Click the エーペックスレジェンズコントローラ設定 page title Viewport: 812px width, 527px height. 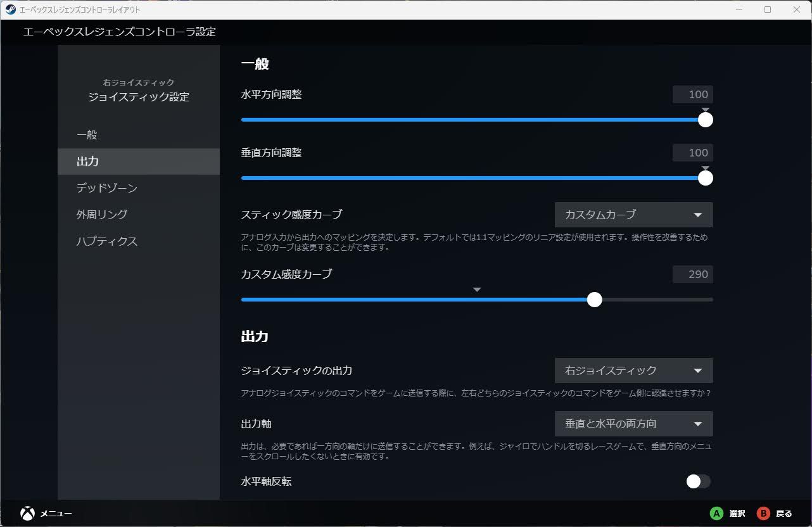120,32
